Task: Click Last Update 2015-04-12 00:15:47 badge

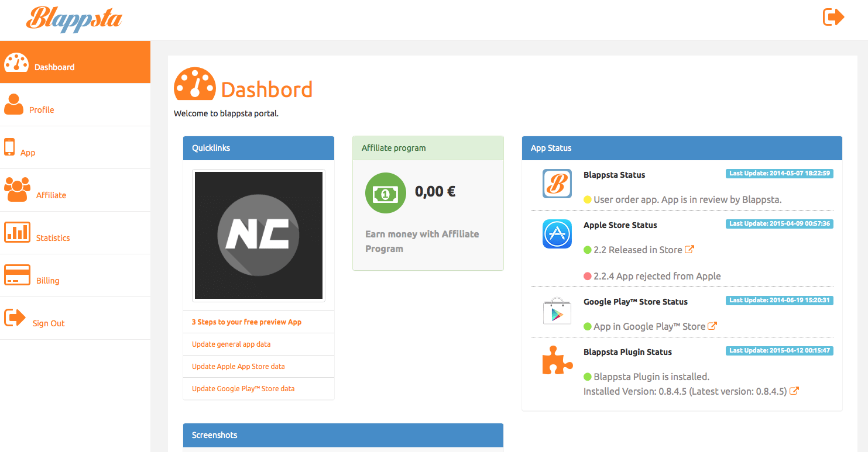Action: pyautogui.click(x=780, y=351)
